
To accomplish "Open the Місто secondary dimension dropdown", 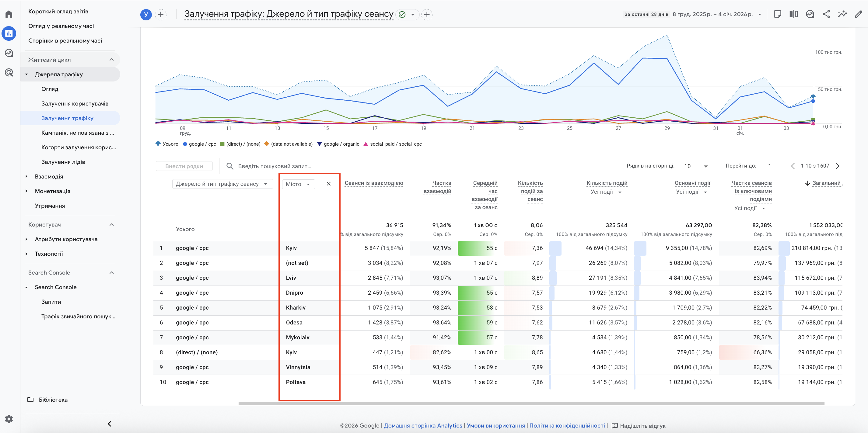I will (298, 184).
